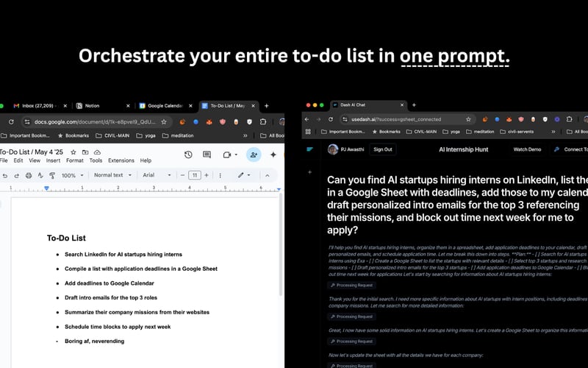Viewport: 588px width, 368px height.
Task: Select the To-Do List browser tab
Action: pyautogui.click(x=228, y=106)
